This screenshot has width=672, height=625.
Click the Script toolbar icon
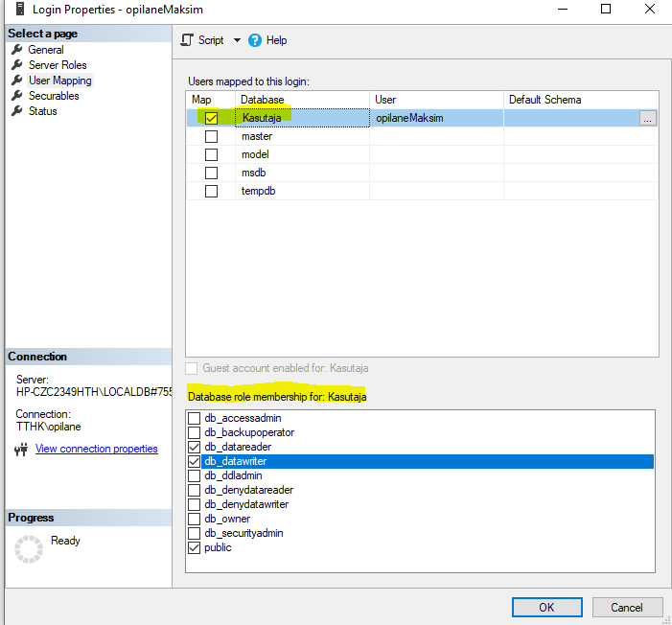pyautogui.click(x=188, y=40)
